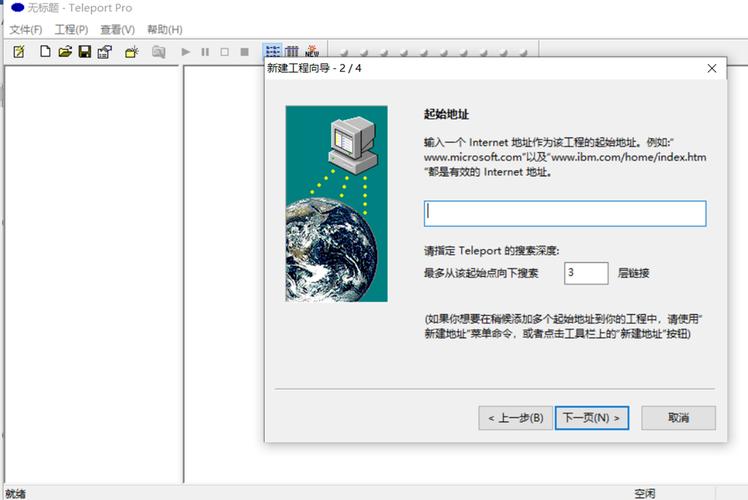Start project with play button
Viewport: 748px width, 500px height.
pos(186,52)
